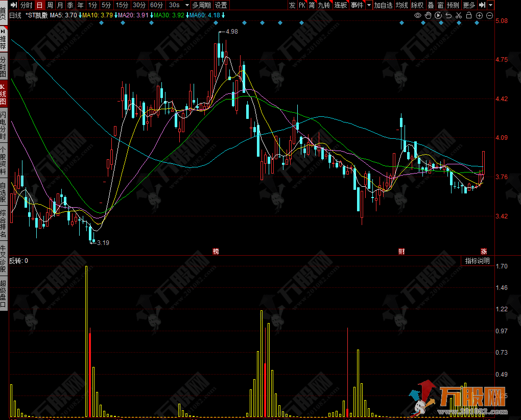Viewport: 521px width, 420px height.
Task: Open the K线图 sidebar tab
Action: click(x=3, y=94)
